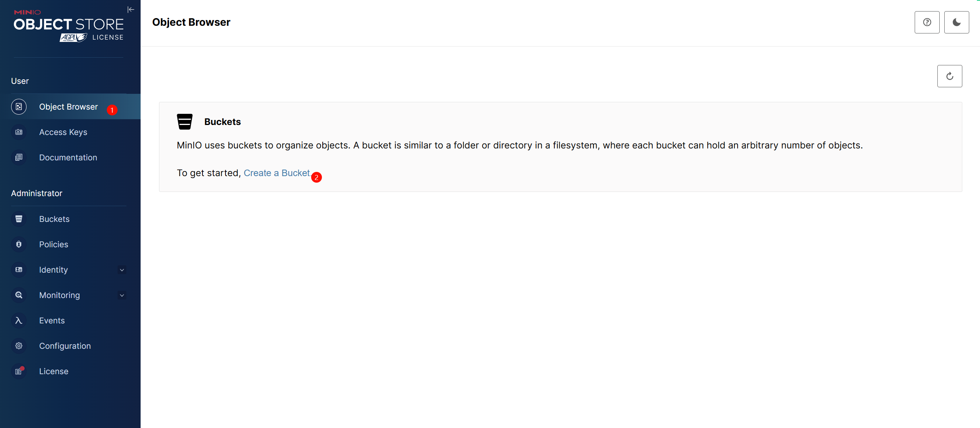
Task: Follow the Create a Bucket link
Action: (x=277, y=173)
